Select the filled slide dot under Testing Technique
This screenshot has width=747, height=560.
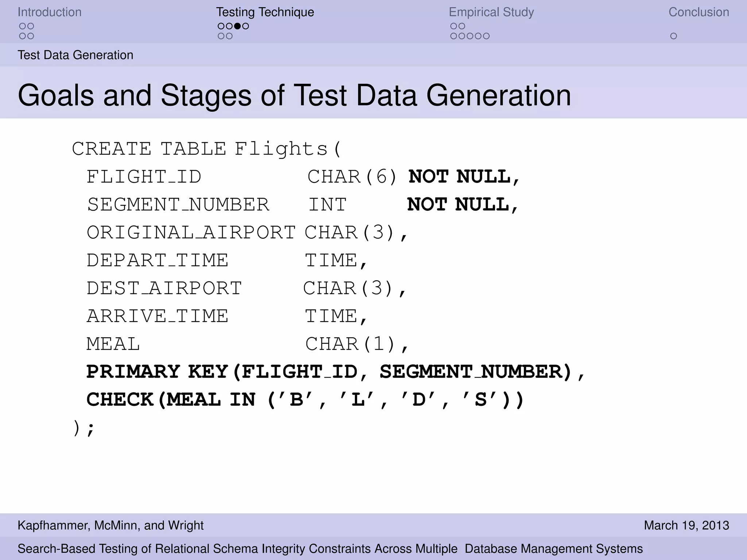coord(237,26)
